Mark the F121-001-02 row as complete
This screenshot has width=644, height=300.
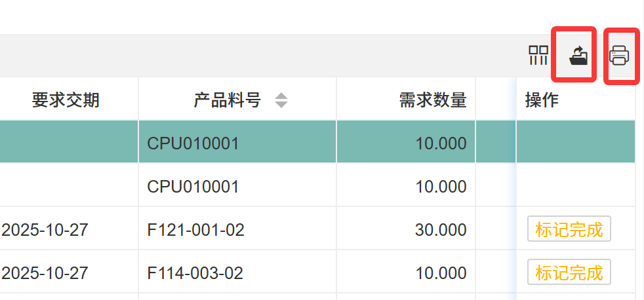(569, 229)
